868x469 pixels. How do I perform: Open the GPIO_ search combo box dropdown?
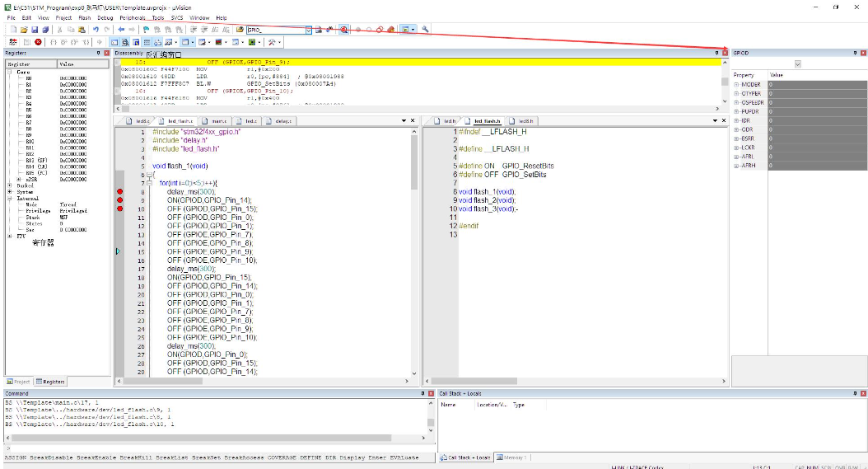point(308,30)
